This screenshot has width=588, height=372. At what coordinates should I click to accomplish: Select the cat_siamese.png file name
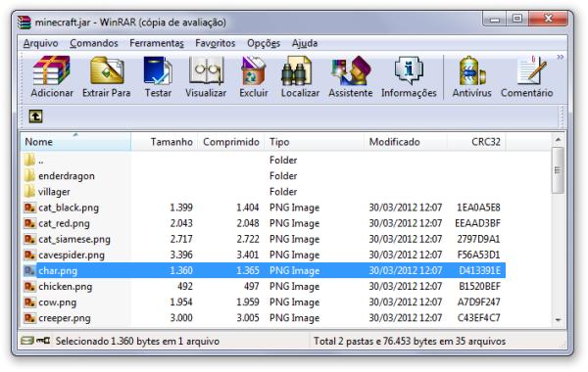click(x=74, y=239)
